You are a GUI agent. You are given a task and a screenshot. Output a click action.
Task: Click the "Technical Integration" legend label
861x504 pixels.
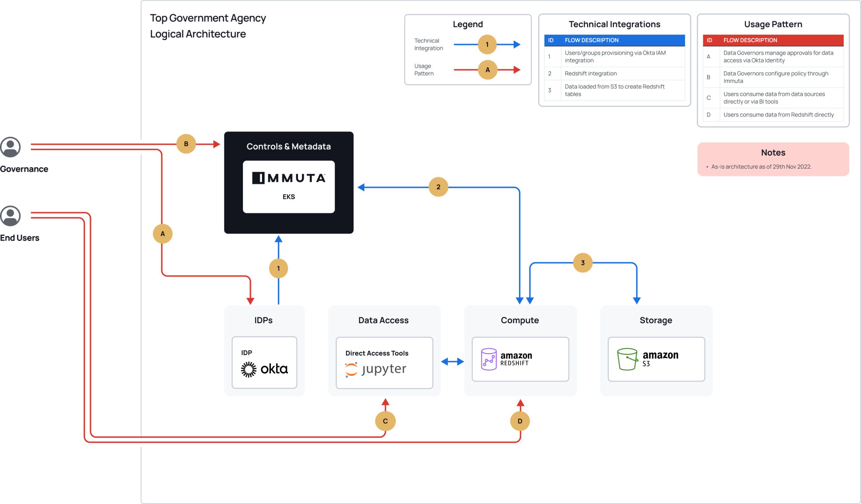(428, 44)
